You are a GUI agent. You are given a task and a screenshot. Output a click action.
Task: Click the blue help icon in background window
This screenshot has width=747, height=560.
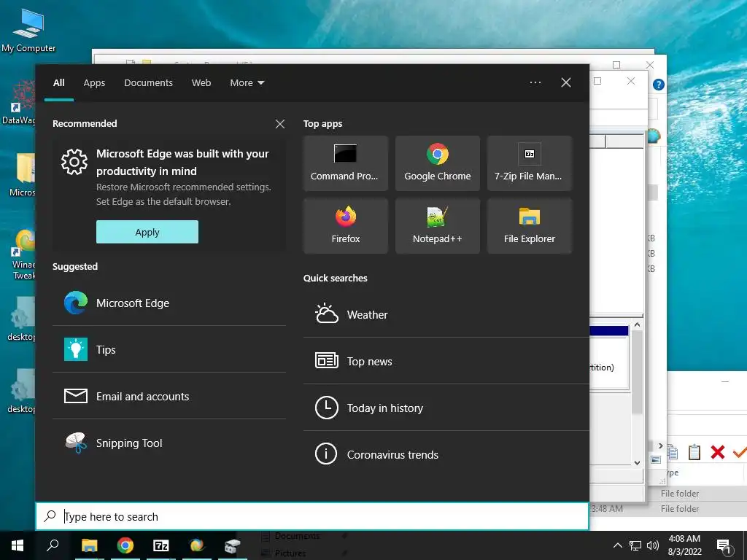click(x=659, y=85)
